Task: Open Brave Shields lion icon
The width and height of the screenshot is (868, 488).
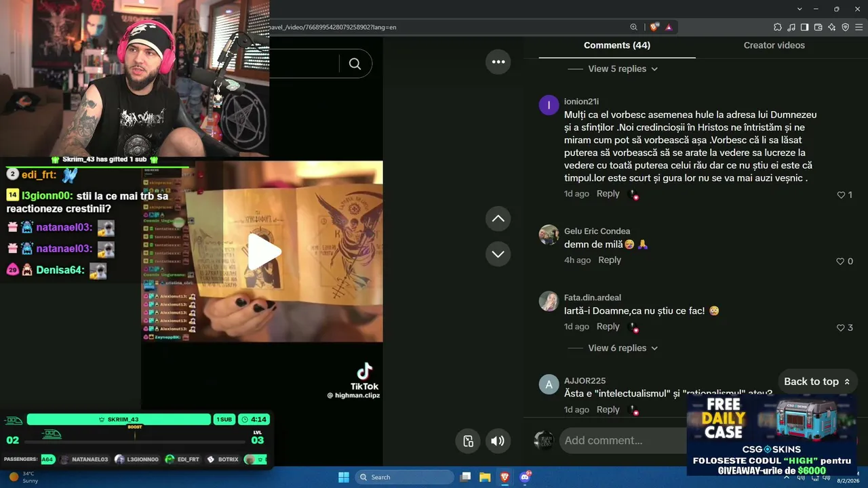Action: (x=654, y=27)
